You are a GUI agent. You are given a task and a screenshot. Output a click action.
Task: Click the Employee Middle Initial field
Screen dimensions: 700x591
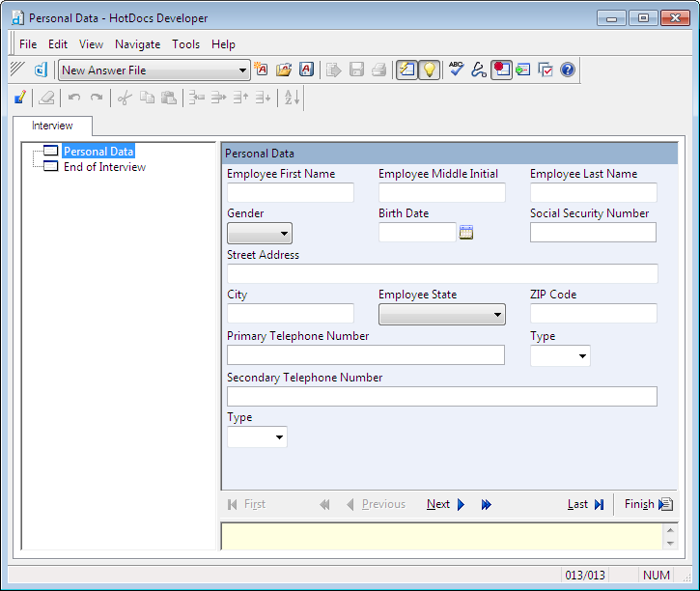pos(442,192)
